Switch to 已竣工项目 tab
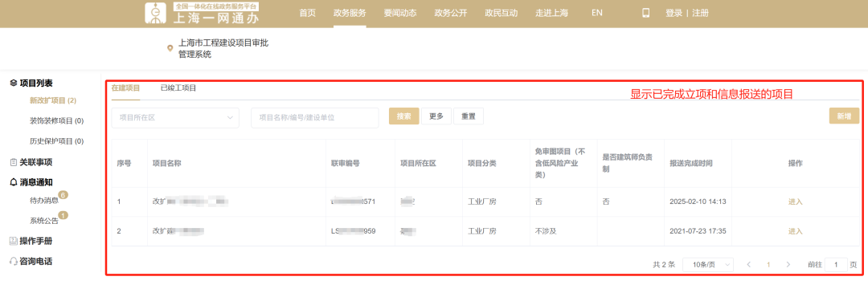 tap(178, 88)
